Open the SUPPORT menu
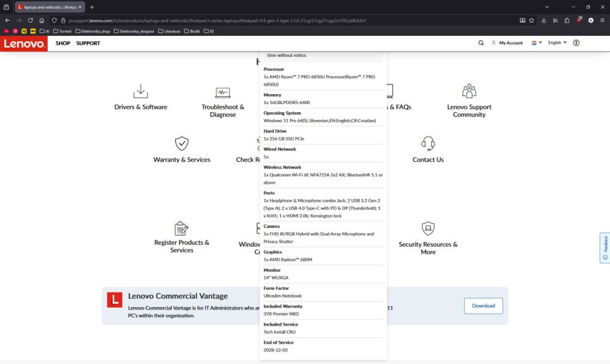 coord(88,43)
